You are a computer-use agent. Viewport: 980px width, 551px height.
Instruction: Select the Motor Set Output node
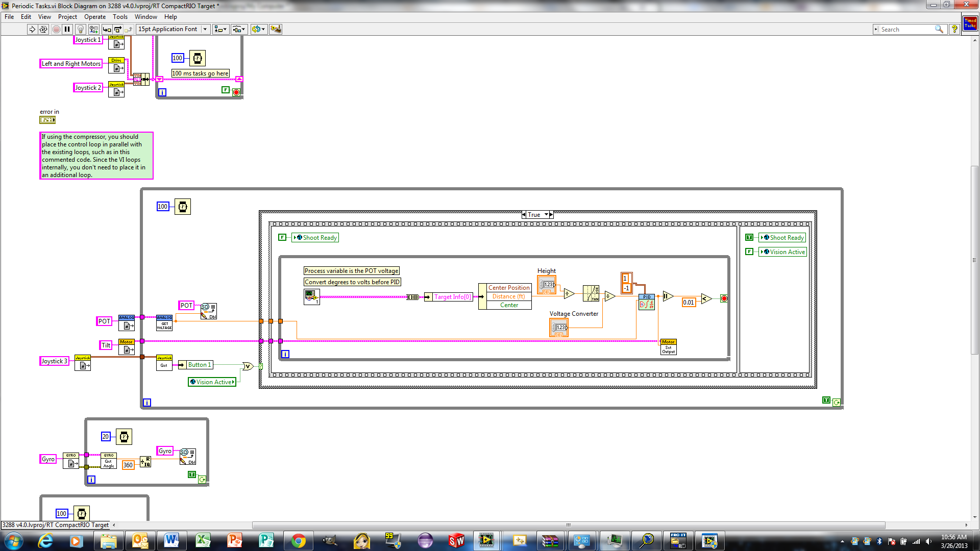pos(668,346)
